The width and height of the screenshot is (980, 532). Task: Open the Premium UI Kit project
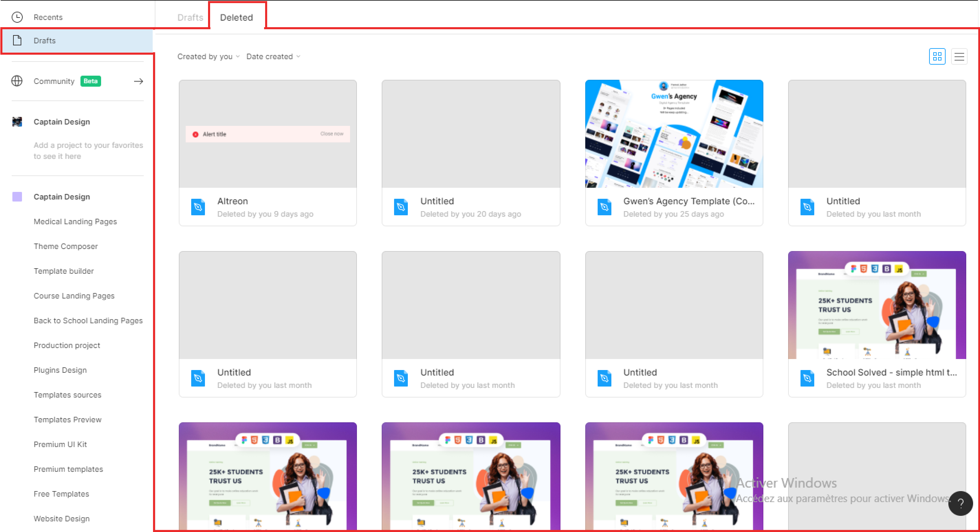coord(60,444)
